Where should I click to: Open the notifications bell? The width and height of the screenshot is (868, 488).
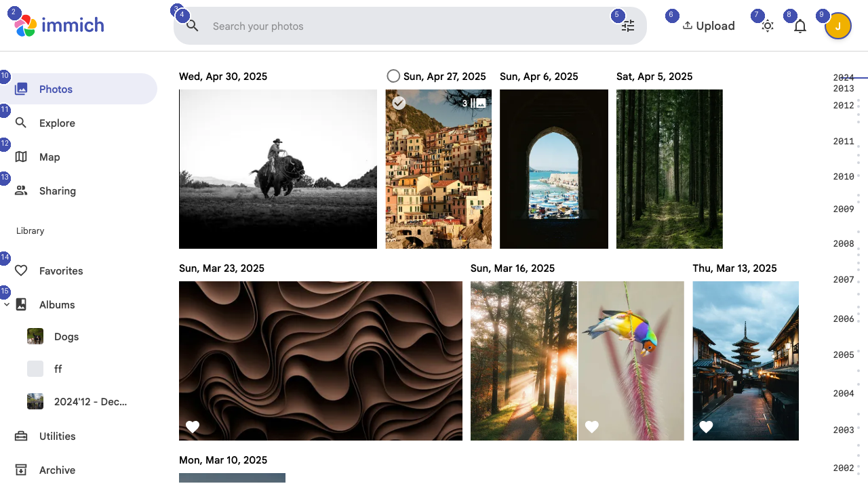pos(800,25)
